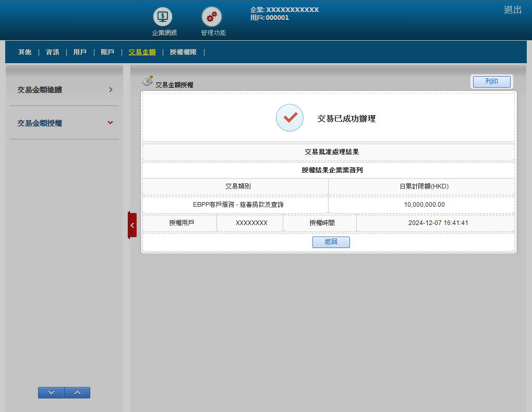Viewport: 532px width, 412px height.
Task: Click the success checkmark circle icon
Action: 289,118
